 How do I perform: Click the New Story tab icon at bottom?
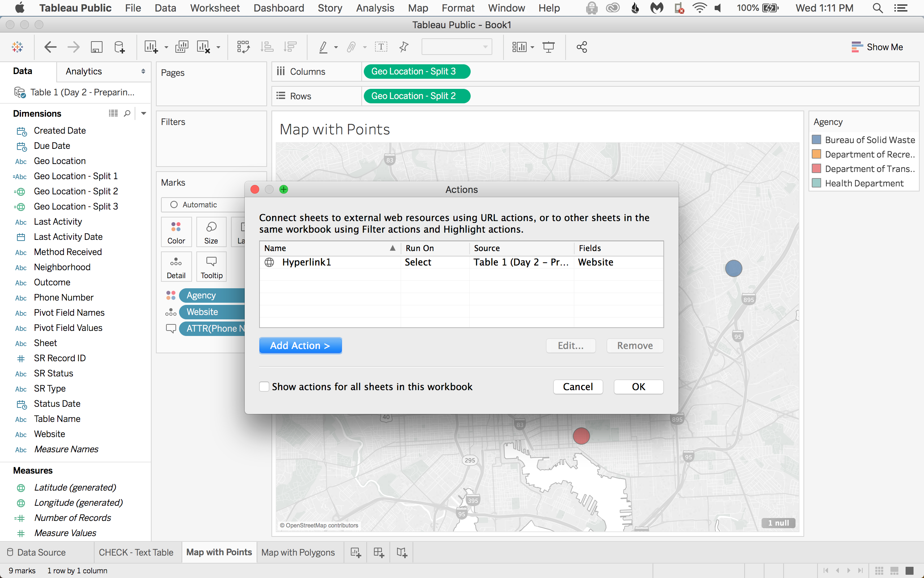[x=402, y=552]
